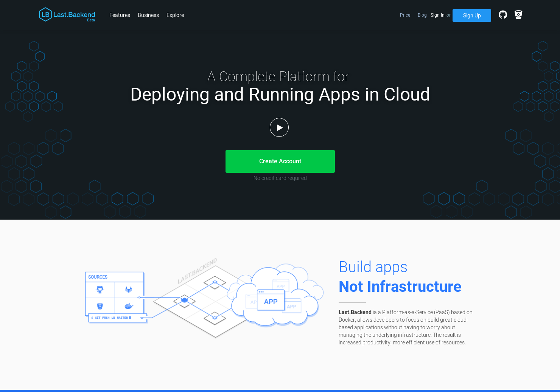Go to the Price page
Image resolution: width=560 pixels, height=392 pixels.
405,15
